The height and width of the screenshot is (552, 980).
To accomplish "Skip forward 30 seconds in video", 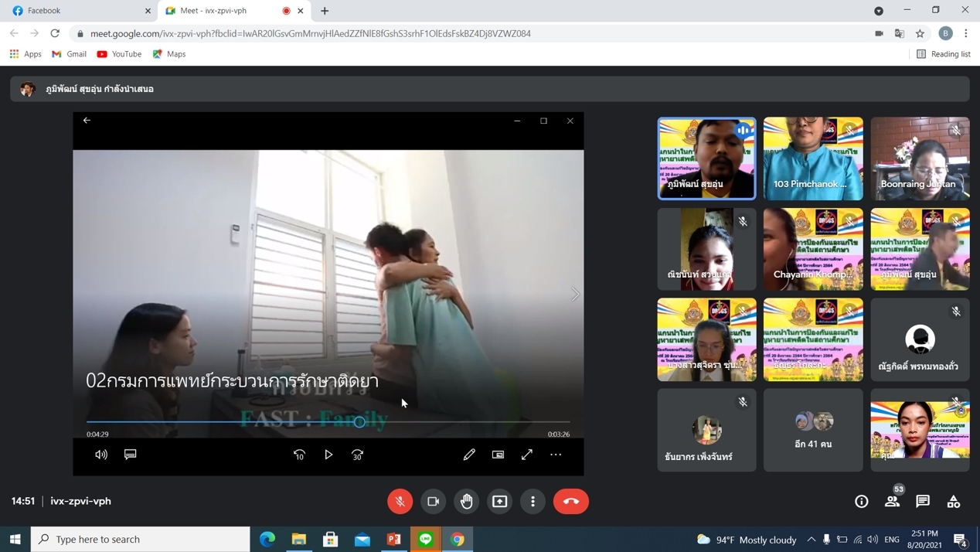I will 357,455.
